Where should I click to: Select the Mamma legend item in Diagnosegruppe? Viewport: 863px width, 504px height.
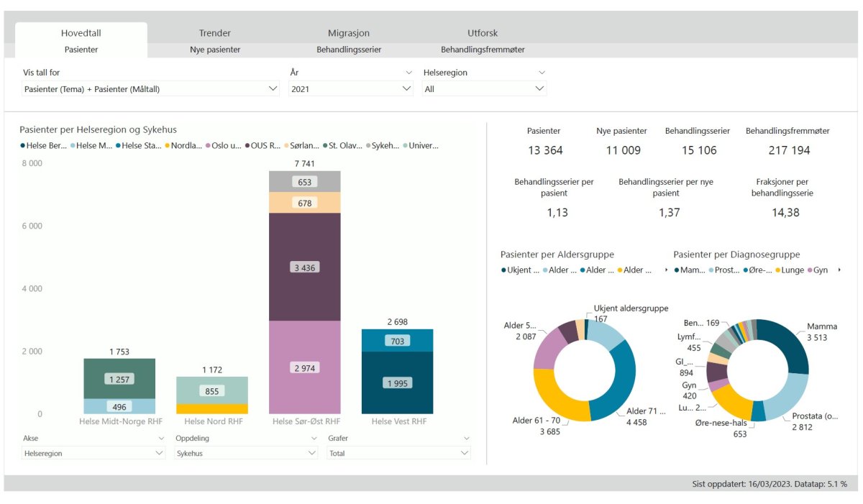(689, 270)
